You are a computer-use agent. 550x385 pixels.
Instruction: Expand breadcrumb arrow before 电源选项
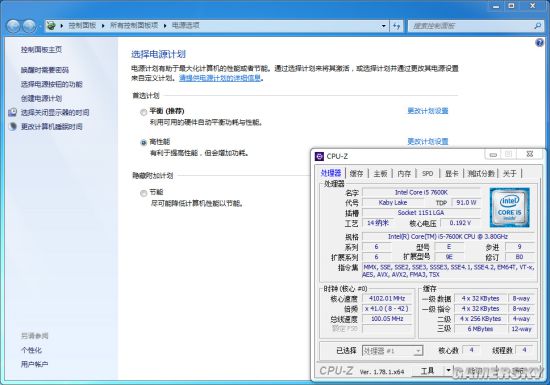tap(165, 26)
